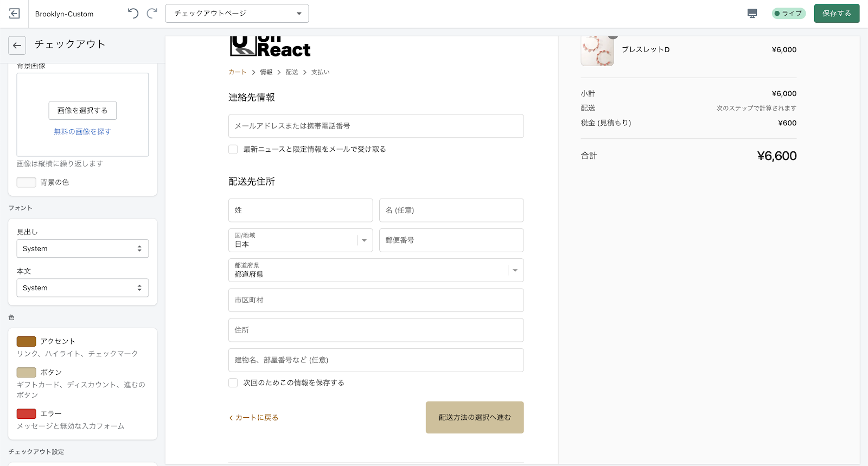Click the アクセント brown color swatch
868x466 pixels.
pyautogui.click(x=26, y=341)
